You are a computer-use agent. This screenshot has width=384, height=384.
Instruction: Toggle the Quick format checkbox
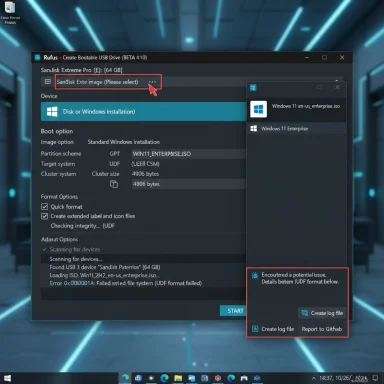(x=44, y=207)
